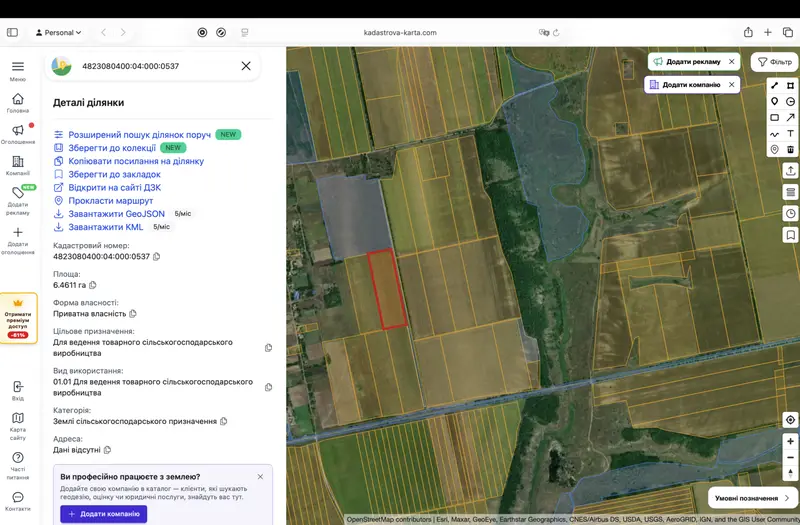Select the arrow drawing tool
The width and height of the screenshot is (800, 525).
790,117
